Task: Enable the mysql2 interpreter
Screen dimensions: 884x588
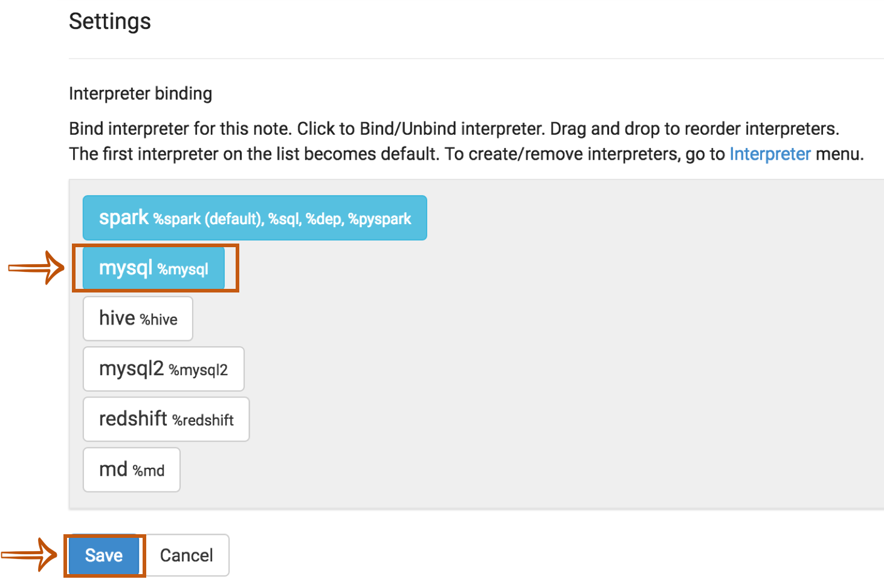Action: point(163,369)
